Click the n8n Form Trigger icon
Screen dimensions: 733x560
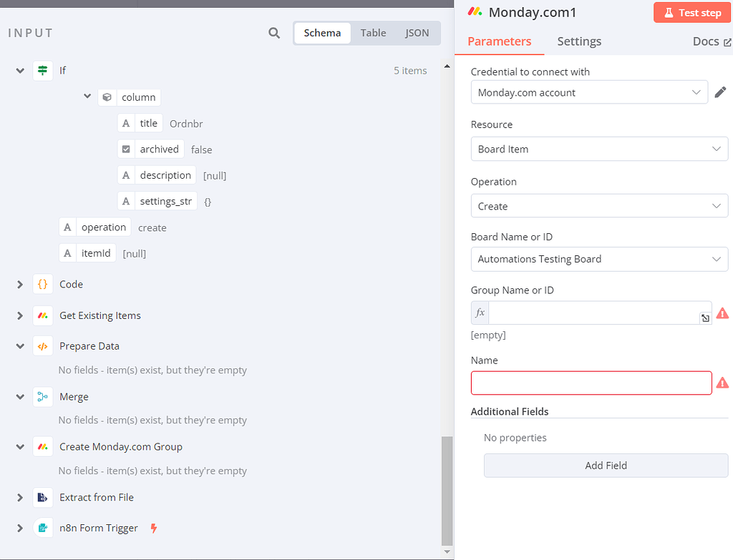[x=42, y=527]
